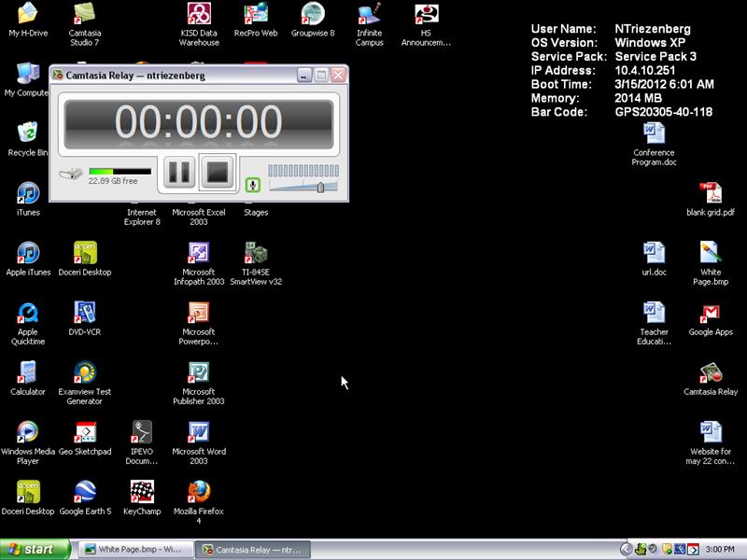
Task: Select Microsoft Infopath 2003 icon
Action: click(199, 263)
